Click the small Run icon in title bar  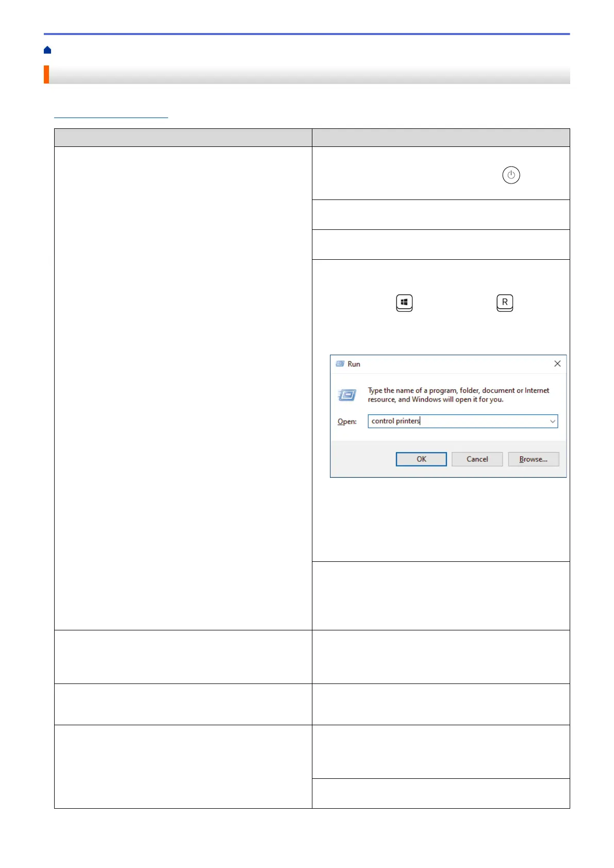[x=340, y=364]
